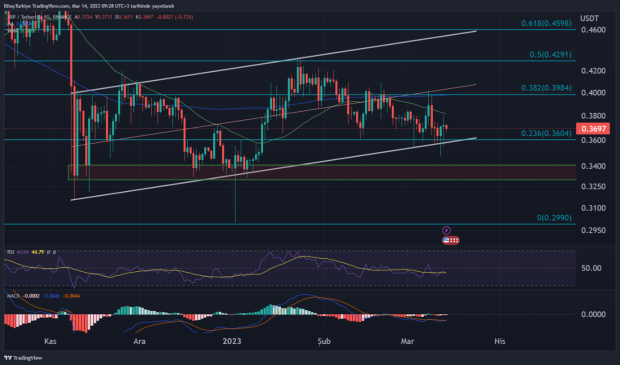This screenshot has width=620, height=365.
Task: Click the TradingView logo at bottom left
Action: pyautogui.click(x=23, y=358)
